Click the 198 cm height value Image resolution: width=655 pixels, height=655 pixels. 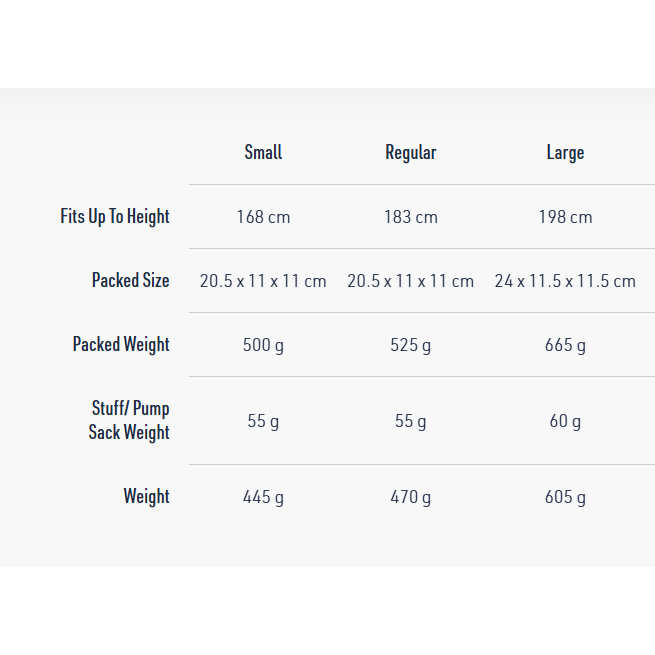565,216
